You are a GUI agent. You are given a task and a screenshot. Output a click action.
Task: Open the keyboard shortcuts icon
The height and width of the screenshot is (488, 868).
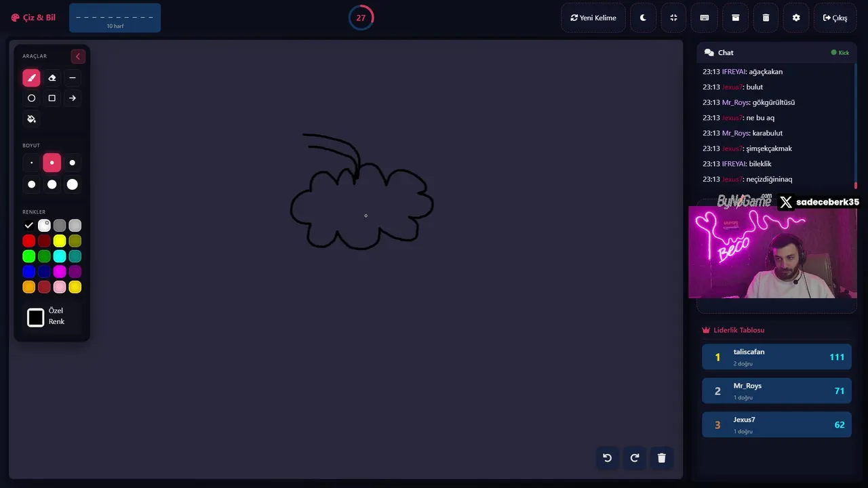click(705, 18)
